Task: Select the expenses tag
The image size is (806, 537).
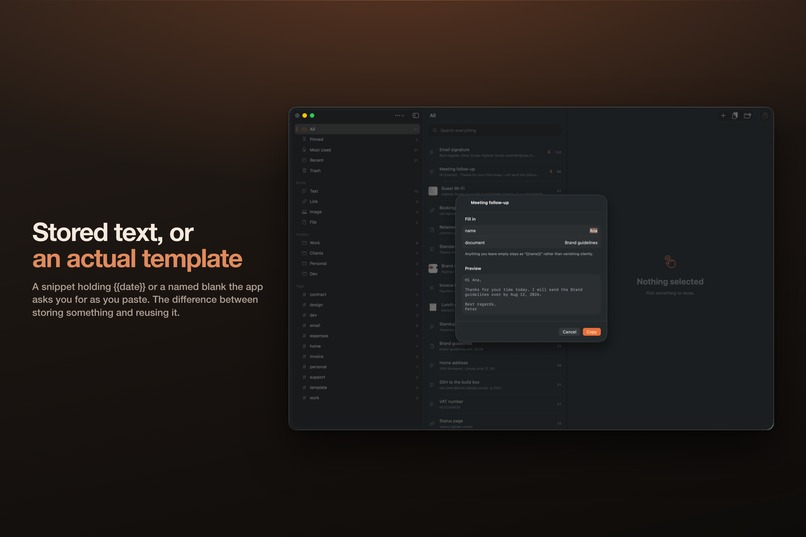Action: 357,336
